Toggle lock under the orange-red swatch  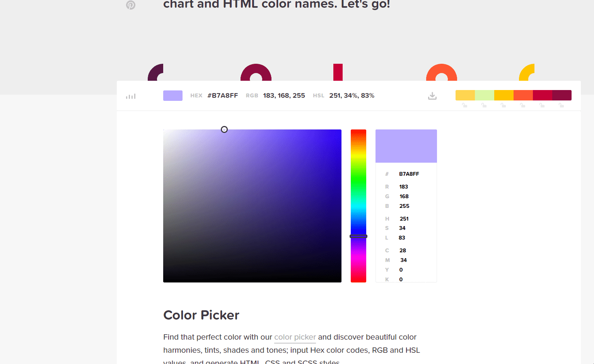522,105
